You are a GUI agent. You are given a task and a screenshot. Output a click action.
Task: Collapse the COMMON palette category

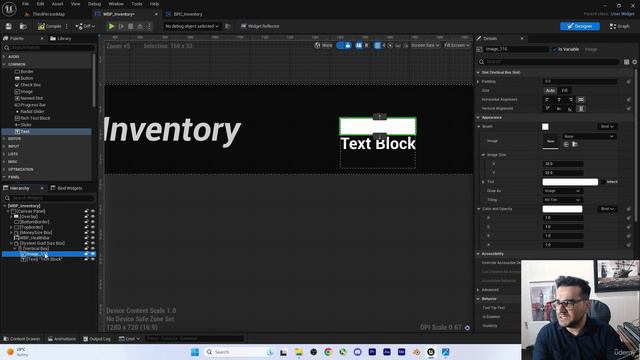point(4,64)
